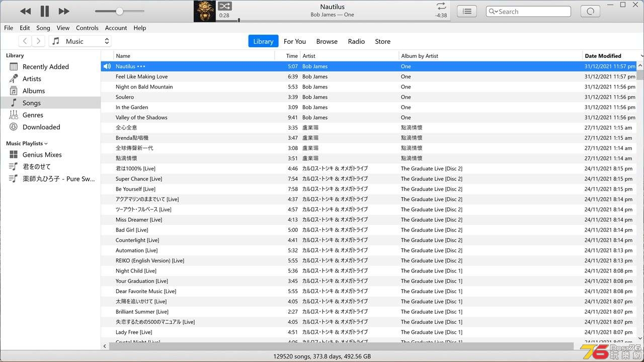Pause the playing song

coord(45,11)
